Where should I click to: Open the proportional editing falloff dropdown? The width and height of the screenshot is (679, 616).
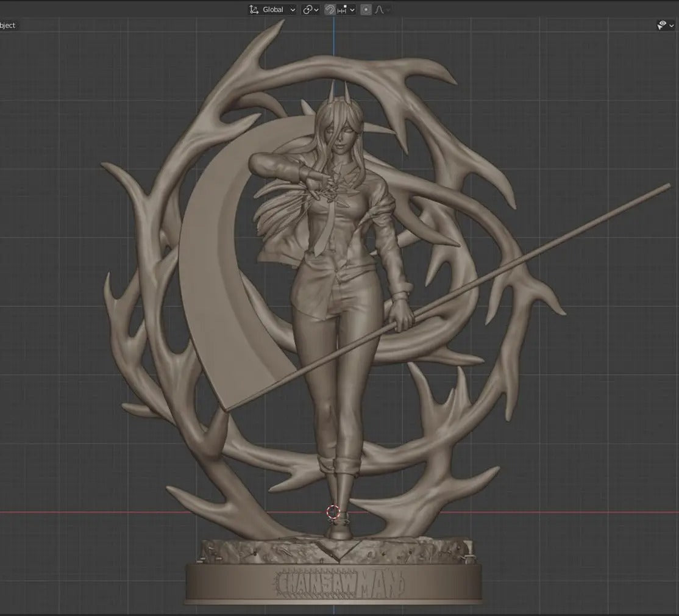click(x=382, y=10)
